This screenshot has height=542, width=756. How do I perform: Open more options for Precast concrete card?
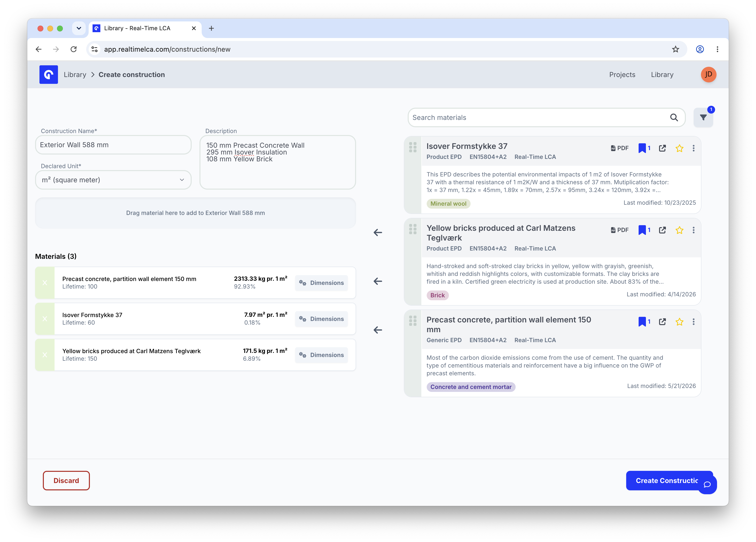pyautogui.click(x=694, y=321)
